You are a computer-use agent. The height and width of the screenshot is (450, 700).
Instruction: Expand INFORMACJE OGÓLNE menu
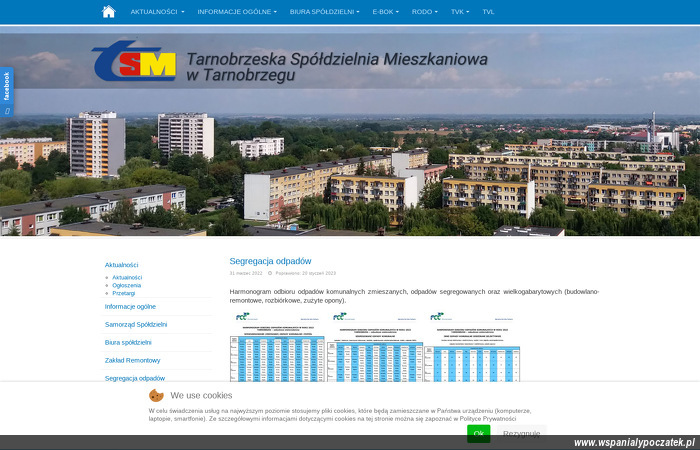(237, 12)
